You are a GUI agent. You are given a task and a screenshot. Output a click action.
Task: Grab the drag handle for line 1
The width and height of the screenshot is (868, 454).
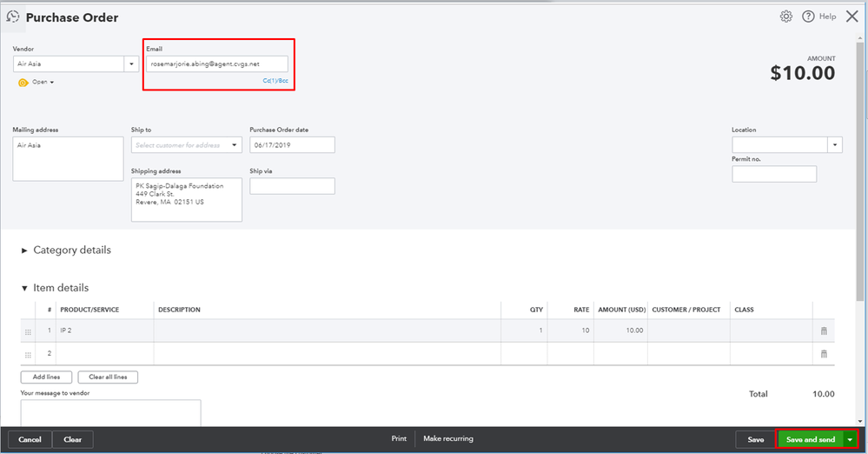(28, 332)
